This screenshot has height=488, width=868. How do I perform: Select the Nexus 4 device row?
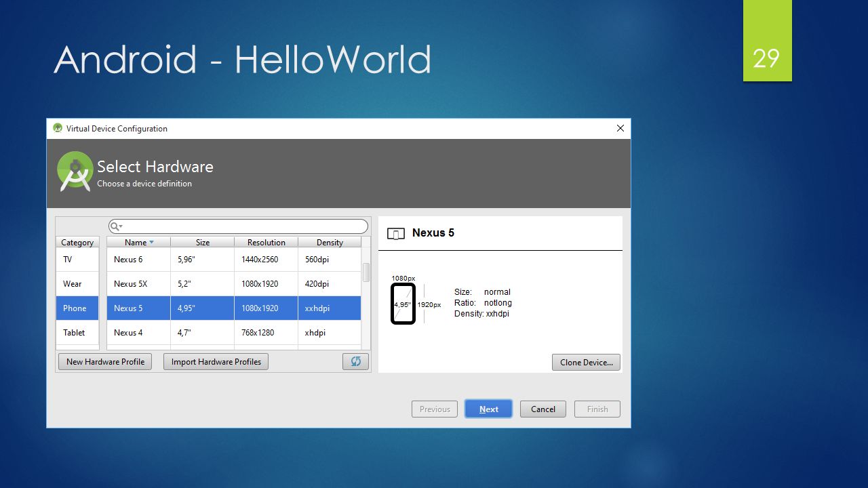pos(234,333)
